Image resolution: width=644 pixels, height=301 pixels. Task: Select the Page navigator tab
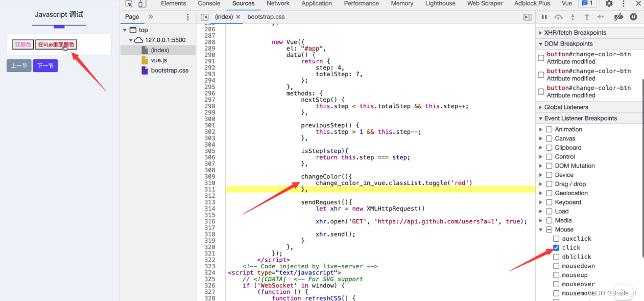[132, 17]
